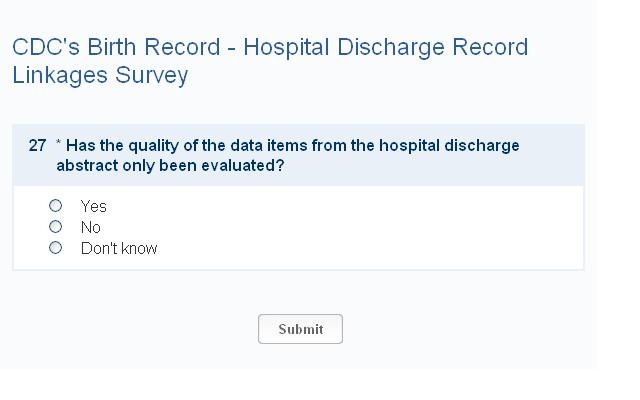Click blank white area right of answer options

pyautogui.click(x=400, y=228)
